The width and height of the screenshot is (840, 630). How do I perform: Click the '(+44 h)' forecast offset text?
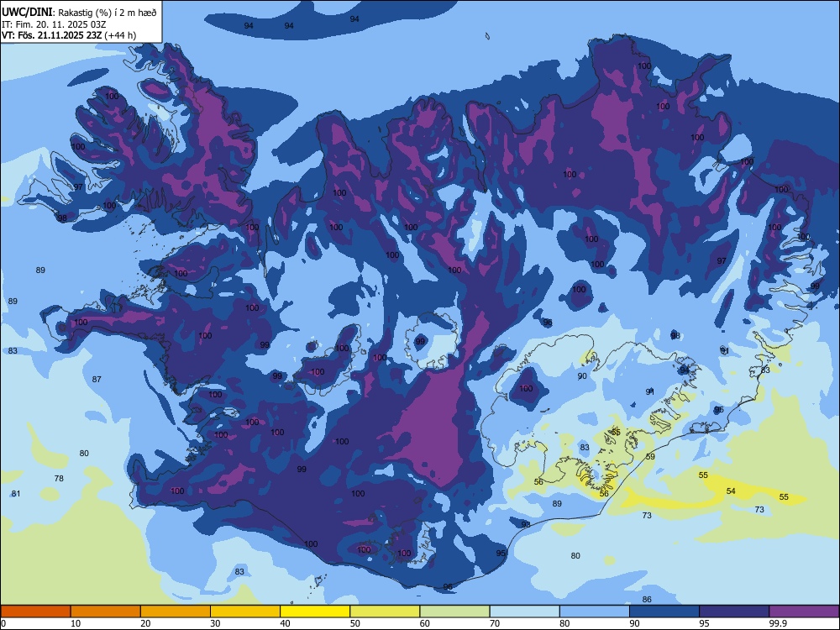pyautogui.click(x=120, y=35)
